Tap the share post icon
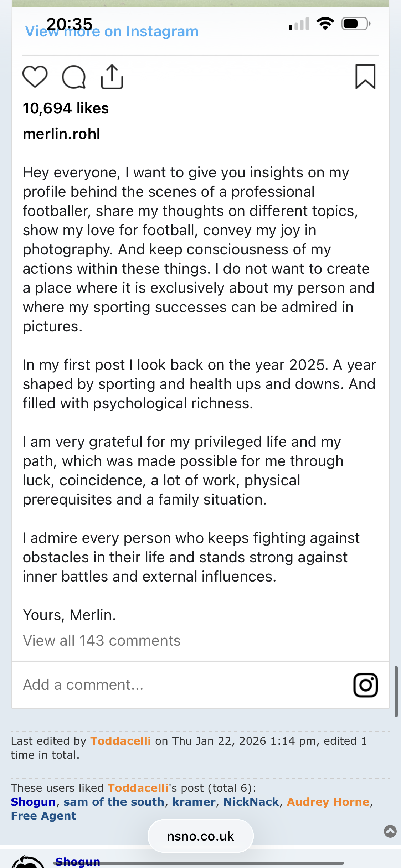Screen dimensions: 401x868 tap(112, 77)
